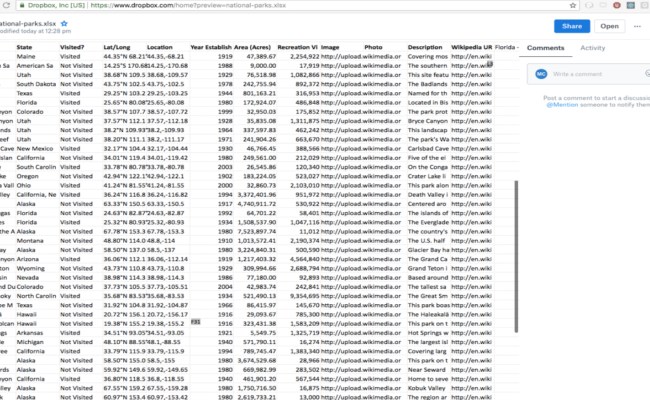
Task: Click location cell 44.35,-68.21
Action: [165, 56]
